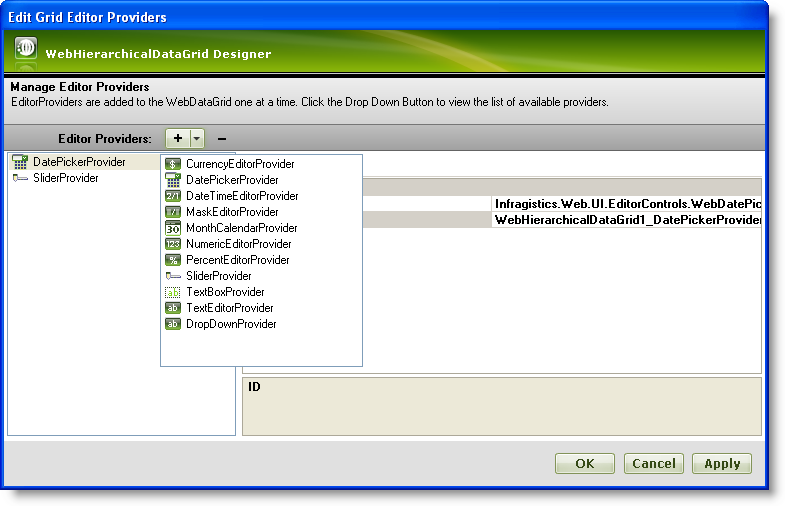Choose DatePickerProvider from the dropdown list

pos(232,180)
